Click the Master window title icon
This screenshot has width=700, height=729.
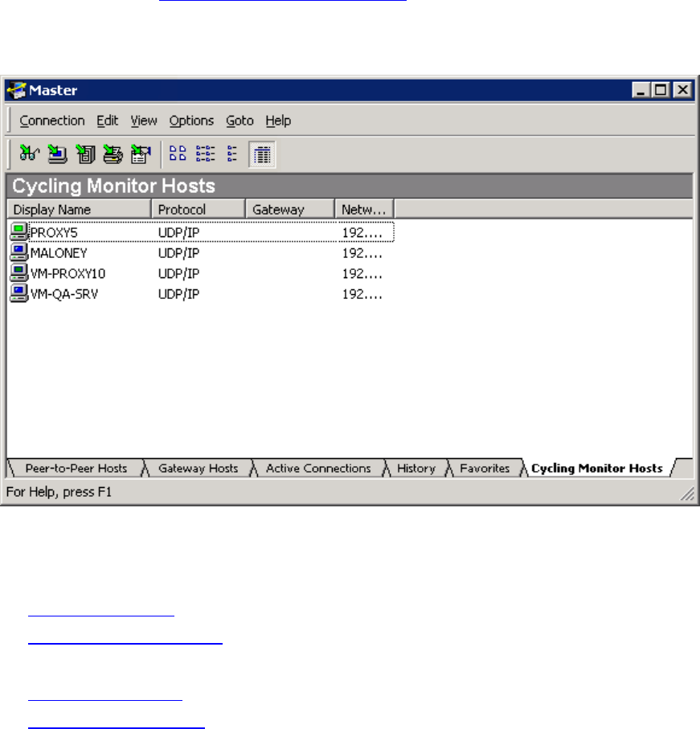(x=17, y=90)
